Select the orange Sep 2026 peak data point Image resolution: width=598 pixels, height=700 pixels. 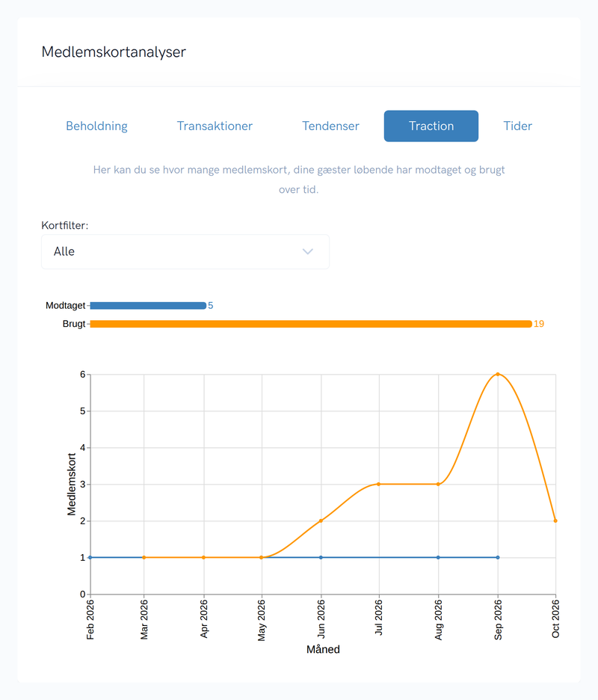click(498, 374)
